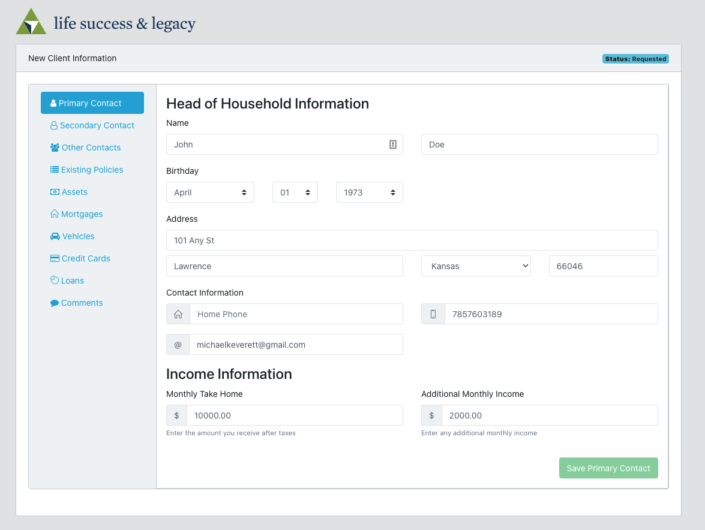Open the birthday month dropdown showing April
Image resolution: width=705 pixels, height=530 pixels.
pos(210,192)
